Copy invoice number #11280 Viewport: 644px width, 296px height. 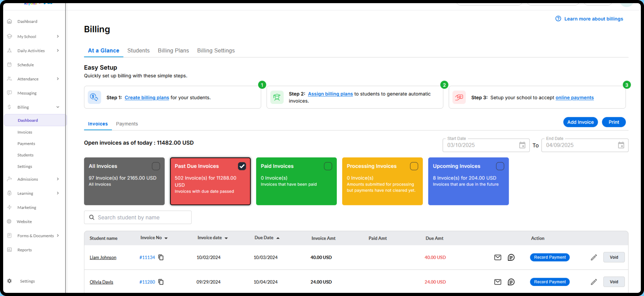tap(161, 282)
